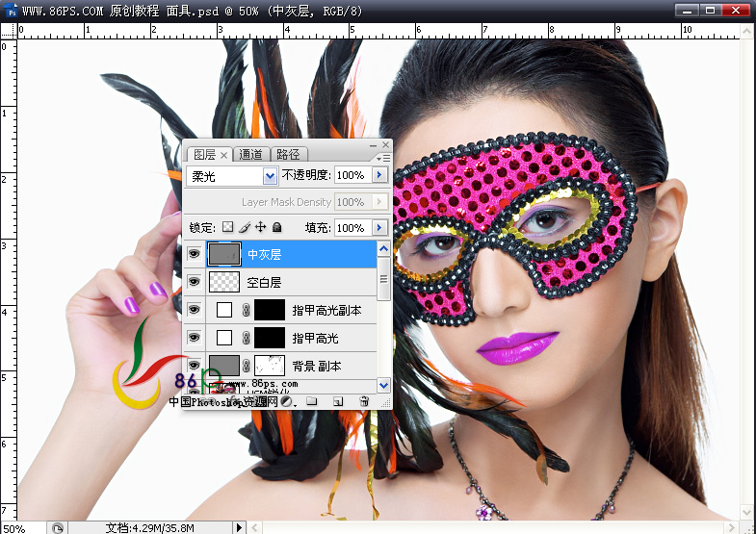Switch to the 路径 paths tab
The height and width of the screenshot is (534, 756).
(x=288, y=154)
